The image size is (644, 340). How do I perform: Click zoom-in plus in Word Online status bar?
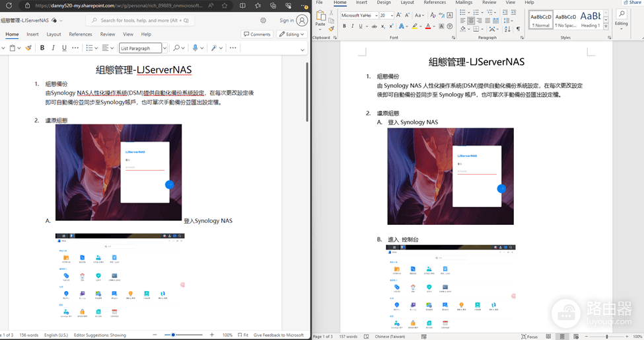point(212,335)
